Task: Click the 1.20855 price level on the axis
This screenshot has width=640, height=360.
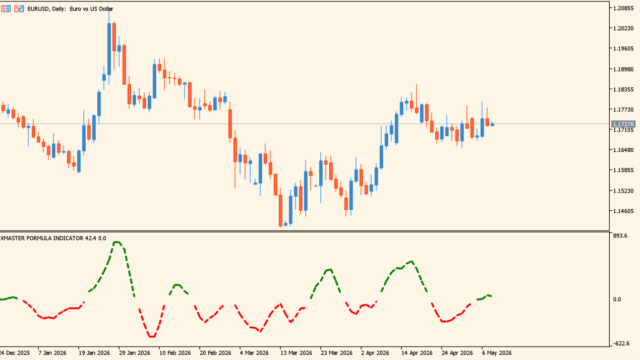Action: (624, 8)
